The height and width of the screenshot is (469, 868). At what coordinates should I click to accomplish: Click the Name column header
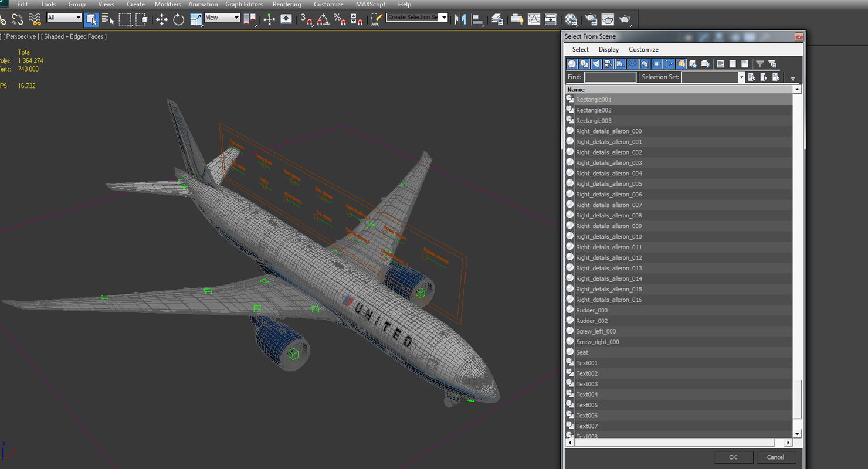point(679,90)
